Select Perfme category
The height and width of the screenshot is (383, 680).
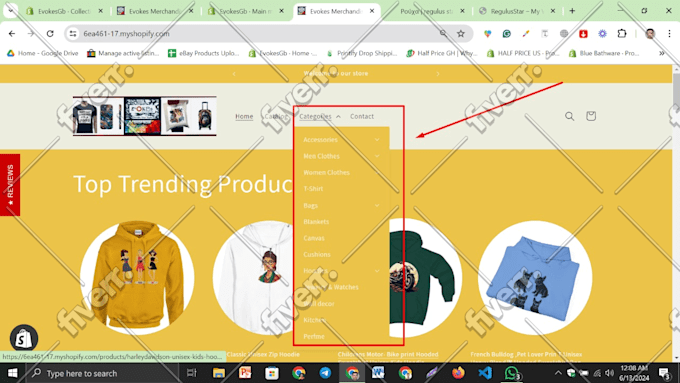(314, 337)
